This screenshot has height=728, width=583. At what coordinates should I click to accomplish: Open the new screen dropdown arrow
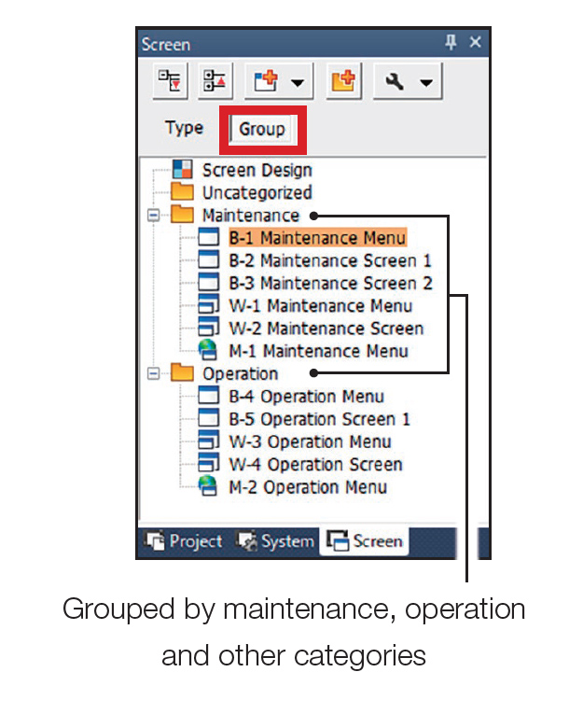point(297,83)
